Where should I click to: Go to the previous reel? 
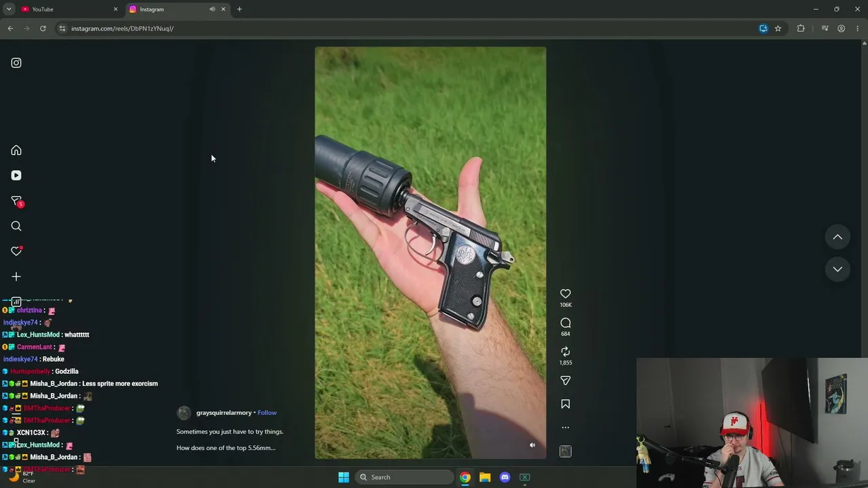(x=837, y=237)
